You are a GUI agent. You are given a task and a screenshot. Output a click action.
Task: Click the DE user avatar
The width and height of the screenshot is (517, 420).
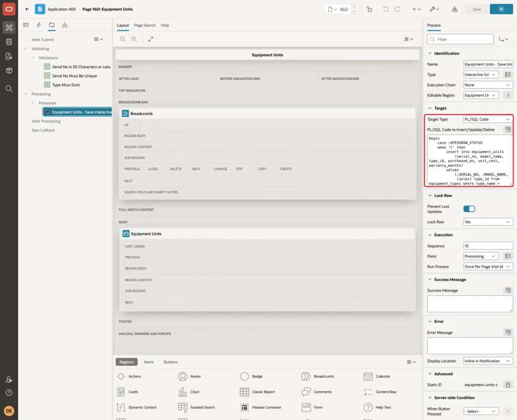point(9,411)
